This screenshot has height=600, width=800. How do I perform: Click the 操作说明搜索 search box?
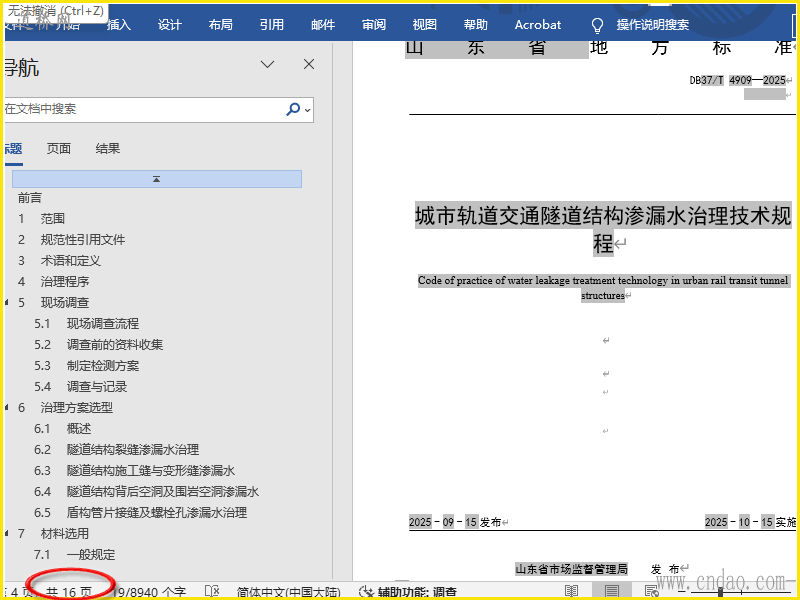(653, 24)
